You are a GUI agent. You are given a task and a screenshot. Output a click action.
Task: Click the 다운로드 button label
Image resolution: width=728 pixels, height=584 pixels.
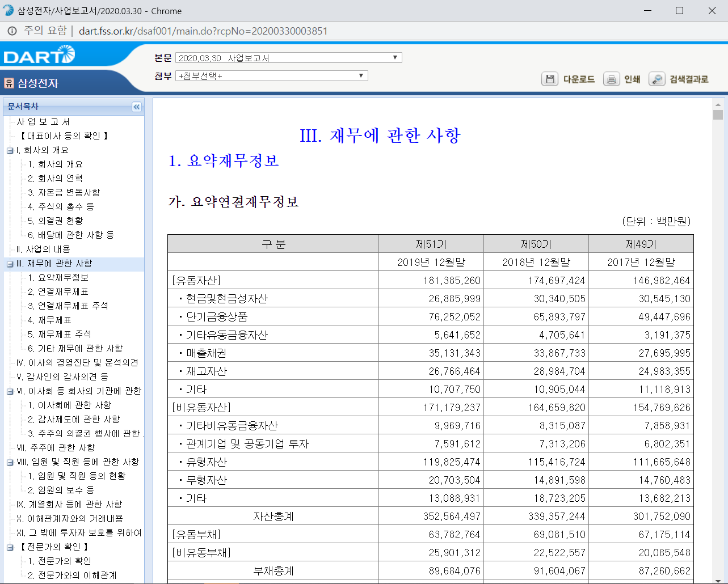[x=579, y=79]
